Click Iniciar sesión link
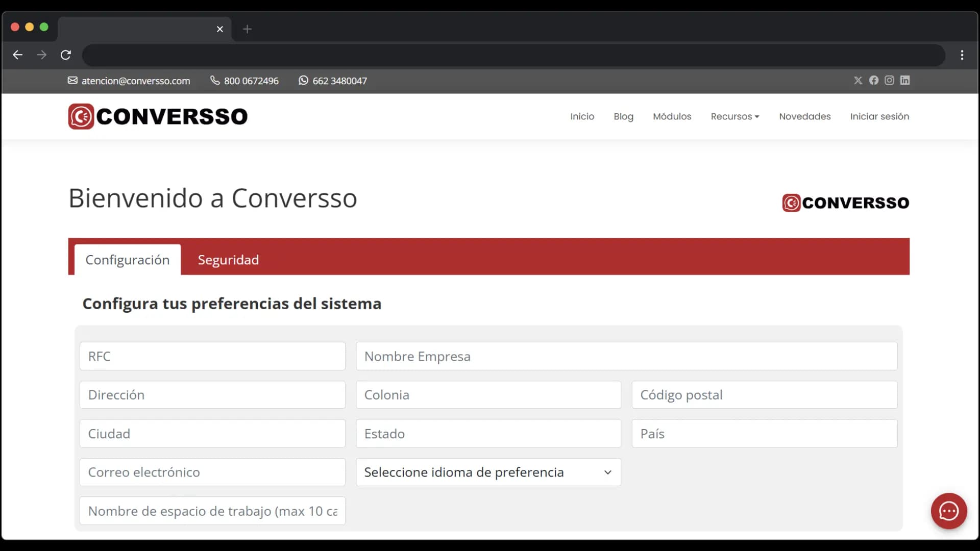The image size is (980, 551). click(x=879, y=116)
